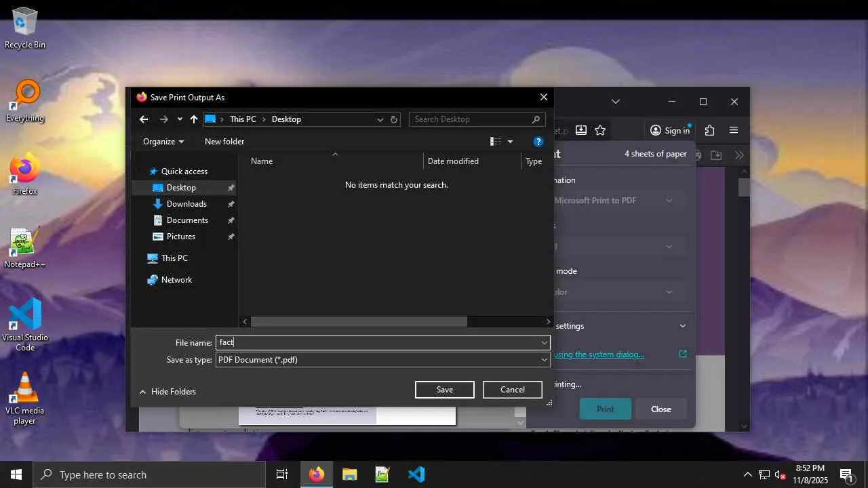The image size is (868, 488).
Task: Select the Notepad++ desktop shortcut
Action: pyautogui.click(x=25, y=248)
